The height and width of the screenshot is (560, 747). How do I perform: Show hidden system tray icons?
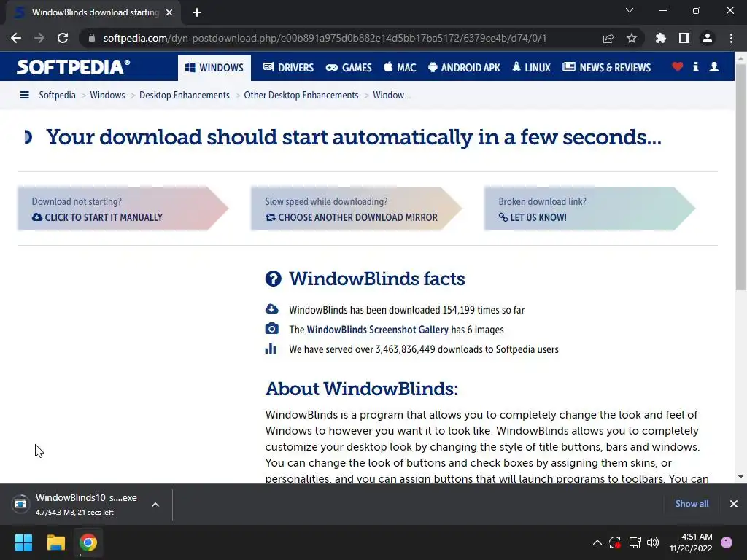(597, 542)
